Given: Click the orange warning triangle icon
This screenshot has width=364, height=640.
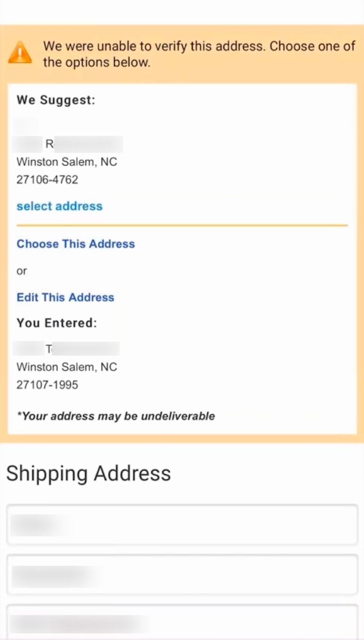Looking at the screenshot, I should pos(20,52).
